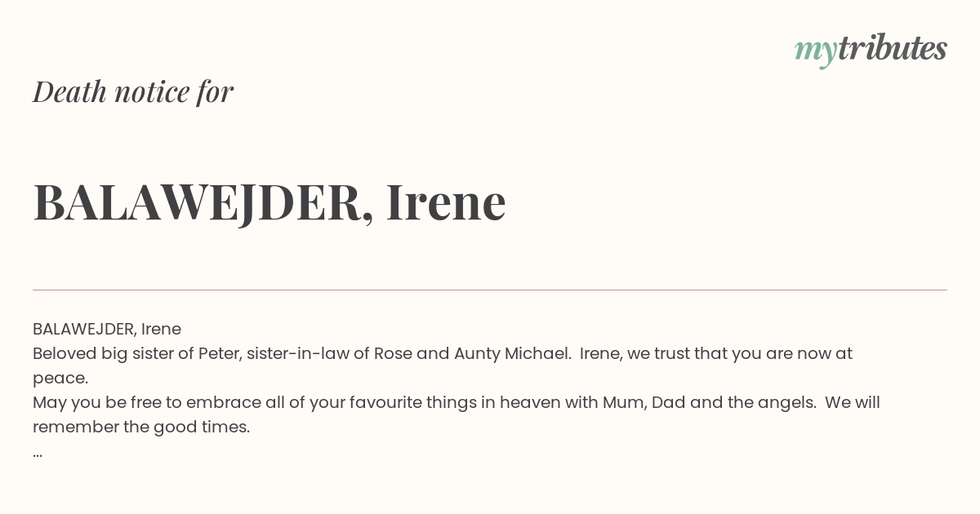Expand truncated text via the ellipsis

[38, 452]
